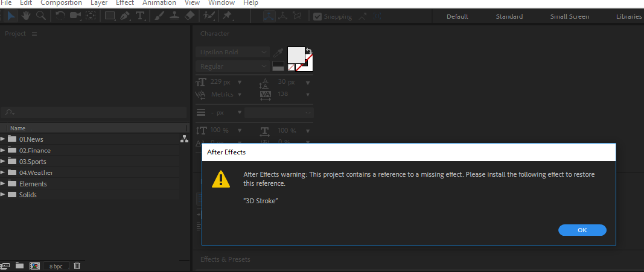
Task: Open the Animation menu
Action: (x=159, y=3)
